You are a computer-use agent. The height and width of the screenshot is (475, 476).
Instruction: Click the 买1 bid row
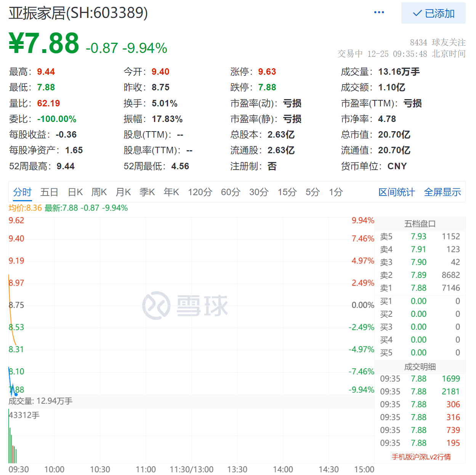click(x=420, y=301)
